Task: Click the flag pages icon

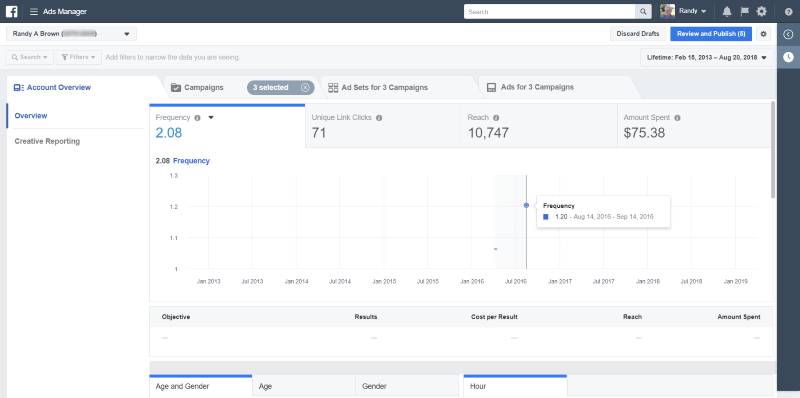Action: [x=744, y=11]
